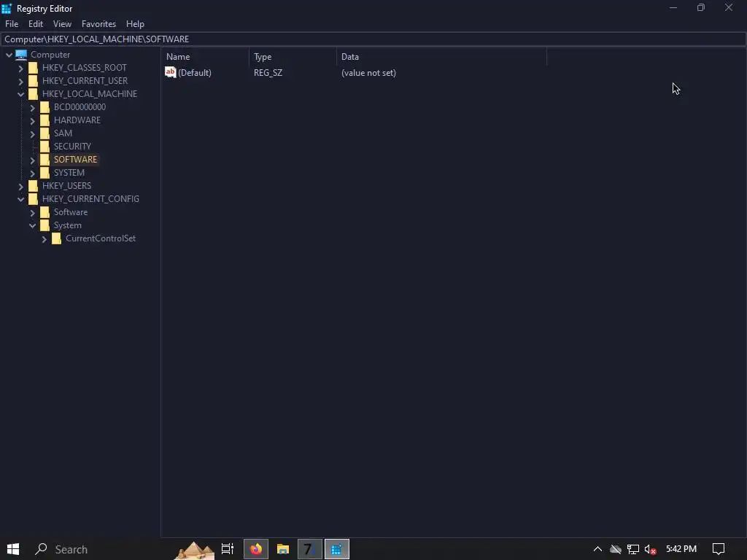Screen dimensions: 747x560
Task: Click the SOFTWARE folder icon
Action: (x=44, y=160)
